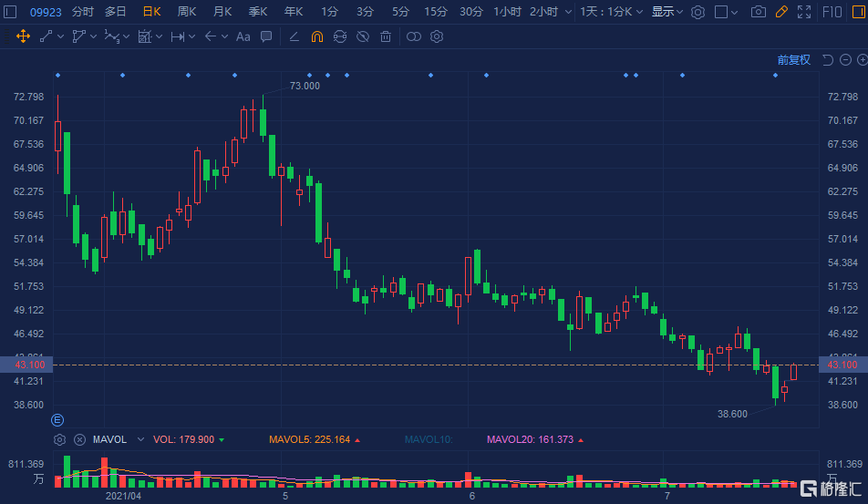
Task: Add a comment bubble annotation
Action: coord(266,36)
